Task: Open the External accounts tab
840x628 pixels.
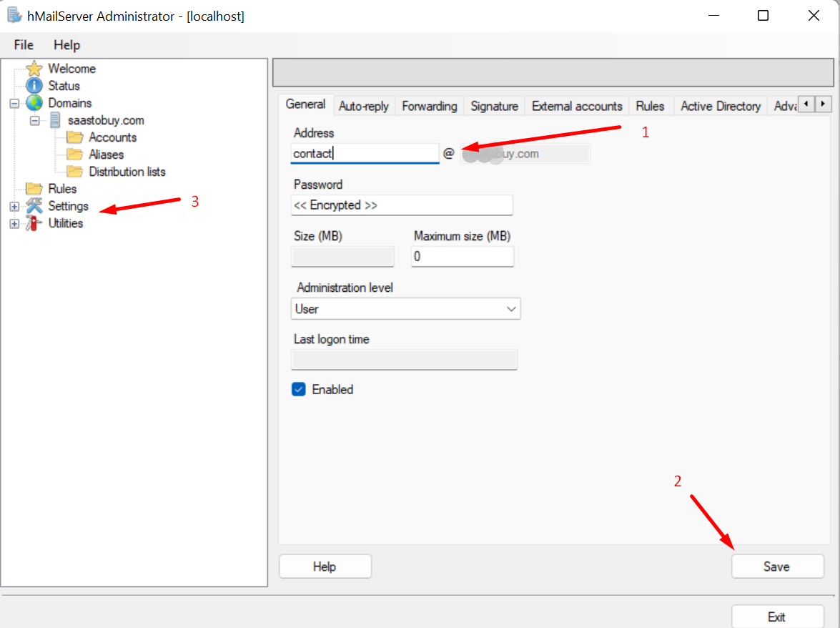Action: coord(576,105)
